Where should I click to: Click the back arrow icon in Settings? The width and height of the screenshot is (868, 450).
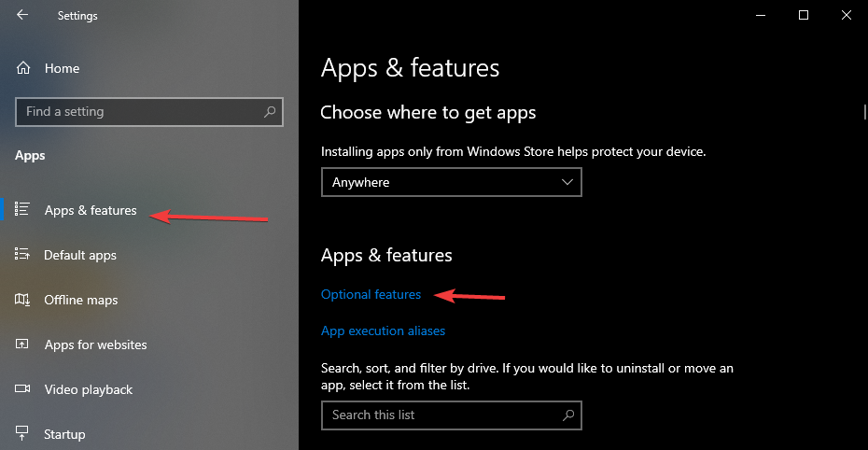pos(22,15)
